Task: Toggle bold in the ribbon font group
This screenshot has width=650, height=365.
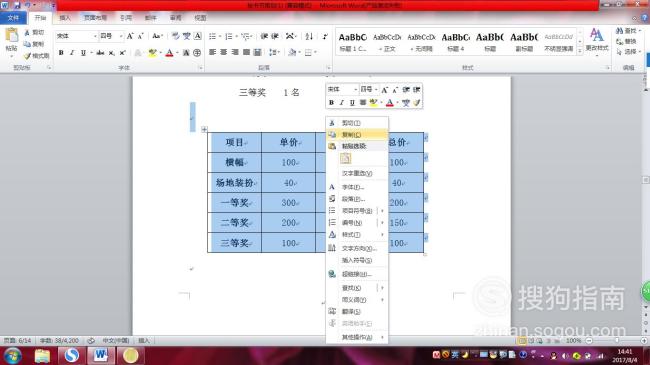Action: coord(61,53)
